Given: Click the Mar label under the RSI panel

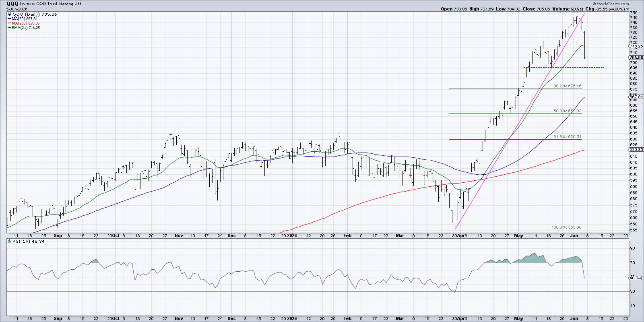Looking at the screenshot, I should click(400, 318).
